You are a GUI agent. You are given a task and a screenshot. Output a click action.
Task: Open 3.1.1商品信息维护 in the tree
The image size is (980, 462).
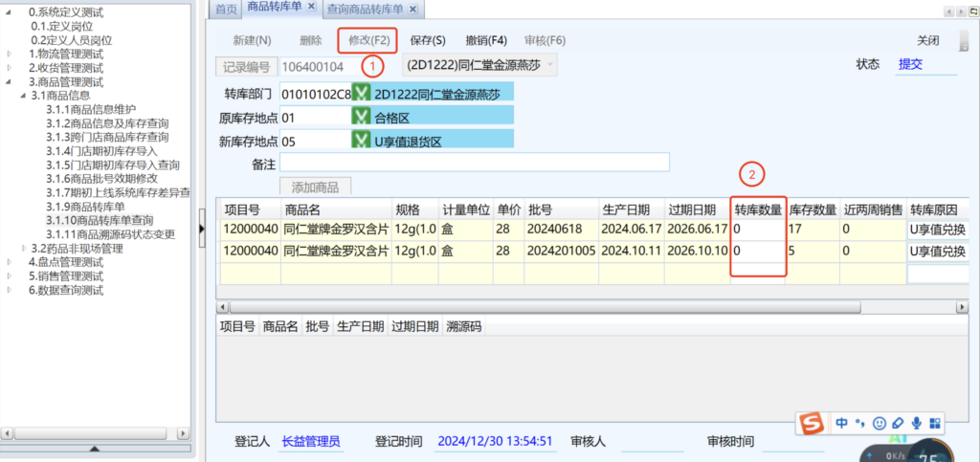91,109
